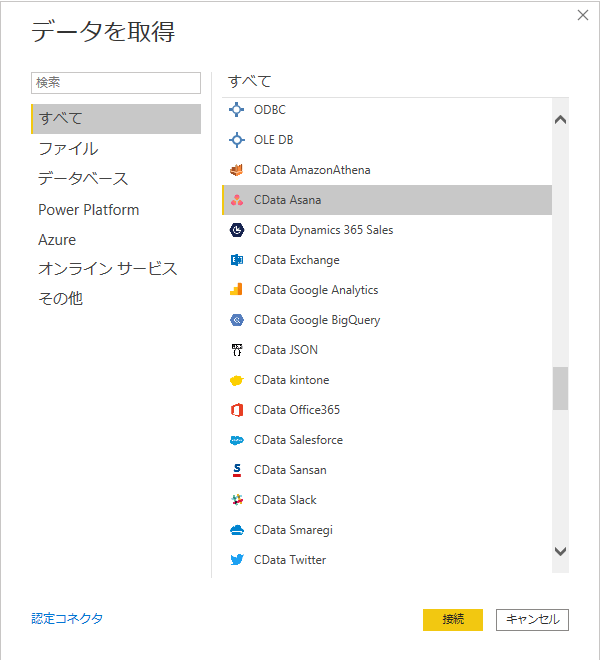Focus the 検索 search box
Screen dimensions: 600x660
click(x=116, y=82)
